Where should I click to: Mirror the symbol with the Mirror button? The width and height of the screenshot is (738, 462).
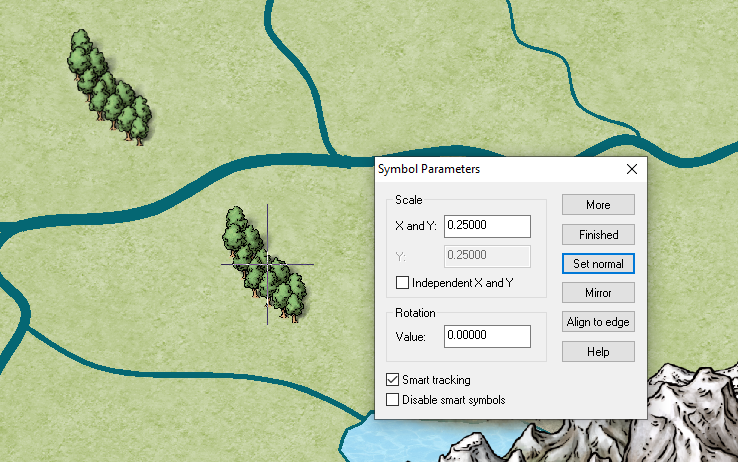598,293
